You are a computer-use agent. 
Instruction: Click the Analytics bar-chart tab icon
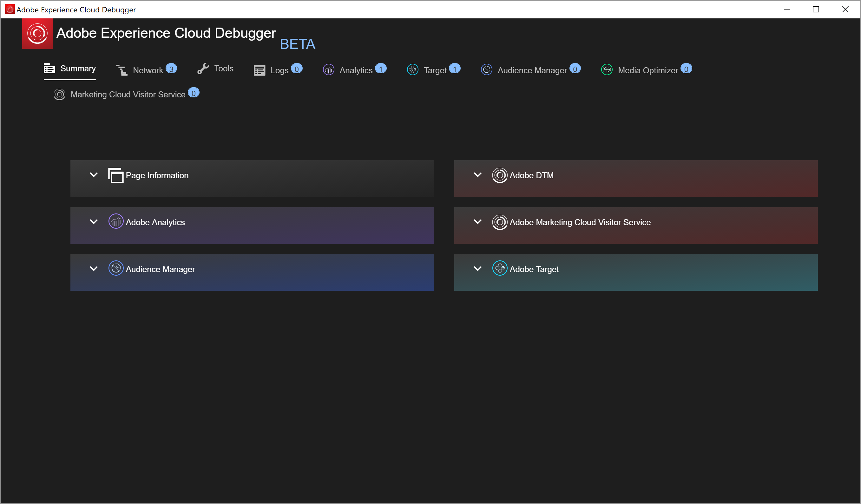(329, 70)
